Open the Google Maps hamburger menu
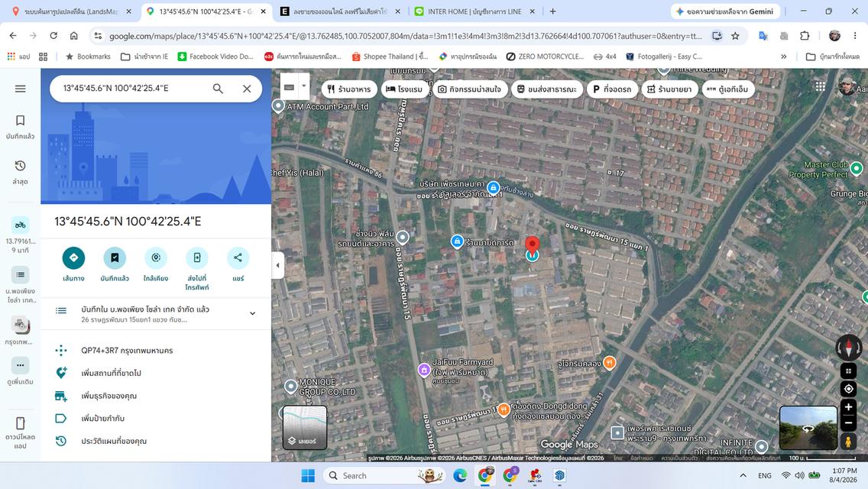 tap(21, 89)
